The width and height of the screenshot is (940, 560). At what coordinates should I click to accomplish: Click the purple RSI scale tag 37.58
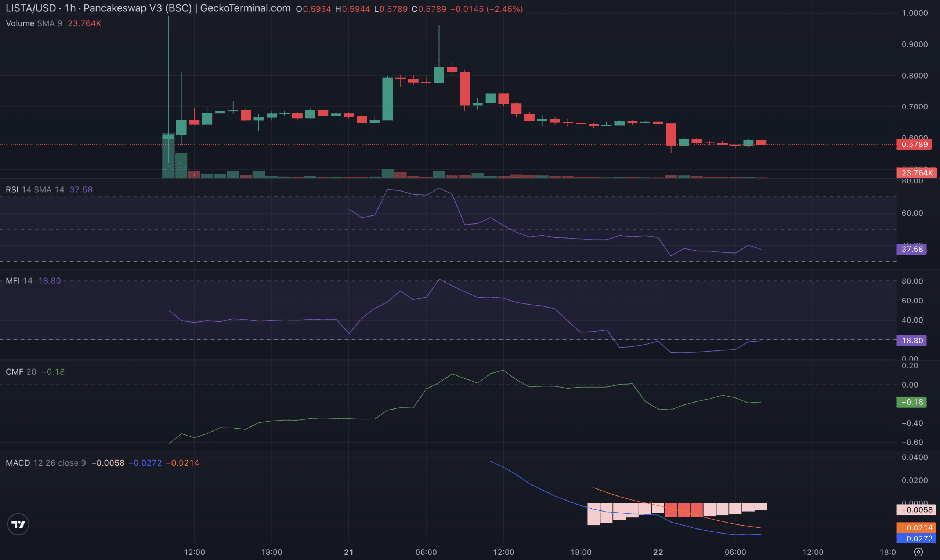point(911,249)
